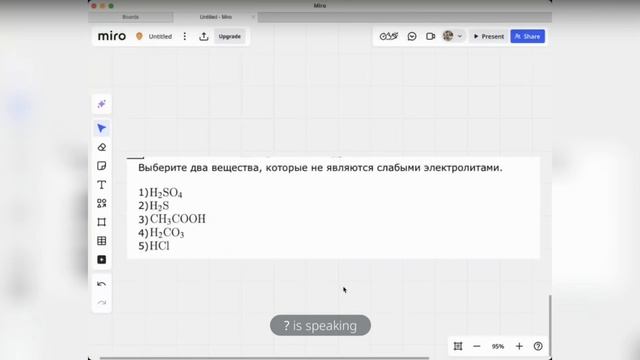Close the Untitled - Miro tab

(x=253, y=17)
